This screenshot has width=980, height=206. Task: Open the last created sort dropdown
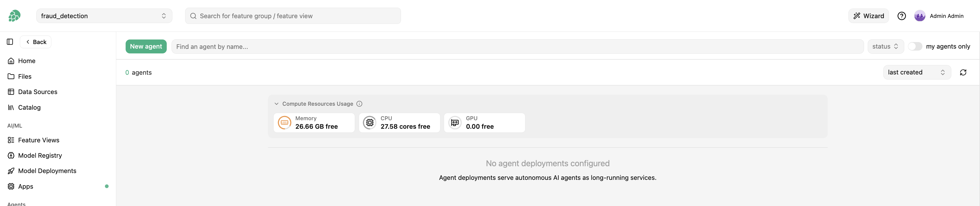point(917,72)
